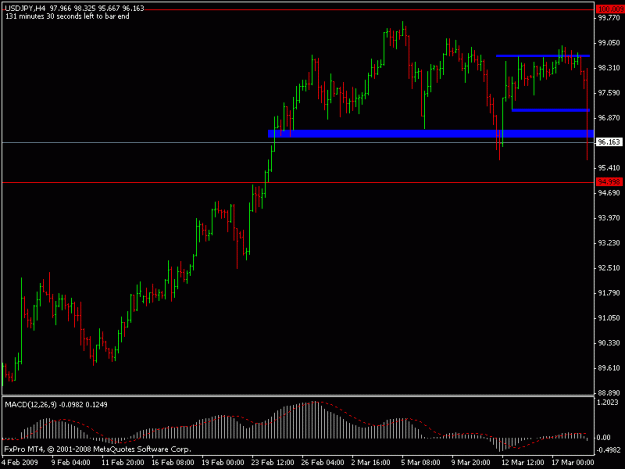The width and height of the screenshot is (625, 469).
Task: Select the upper thin blue resistance line
Action: pos(543,56)
